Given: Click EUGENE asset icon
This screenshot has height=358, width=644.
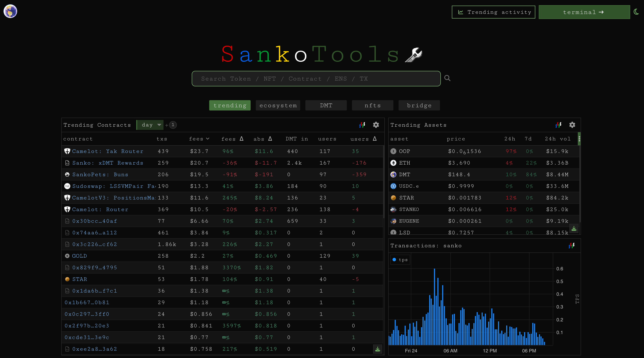Looking at the screenshot, I should tap(393, 221).
